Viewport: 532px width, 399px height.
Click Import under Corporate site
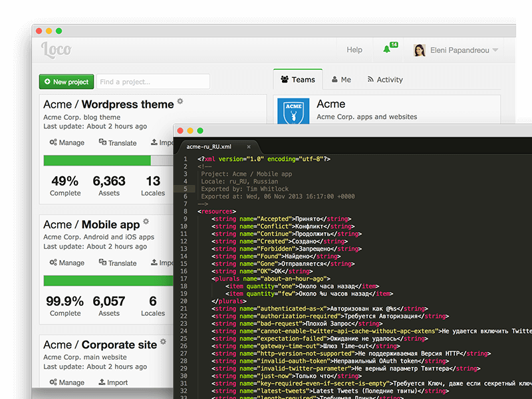click(x=113, y=382)
